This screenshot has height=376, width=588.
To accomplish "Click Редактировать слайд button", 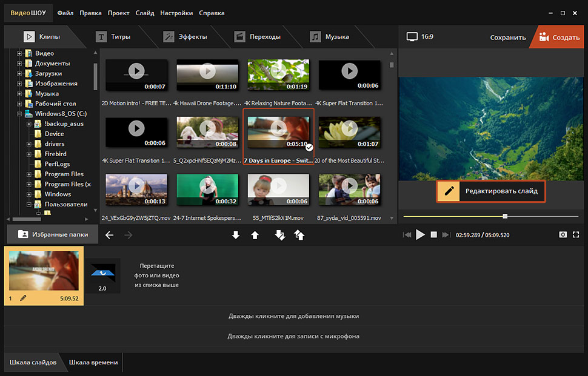I will tap(491, 191).
